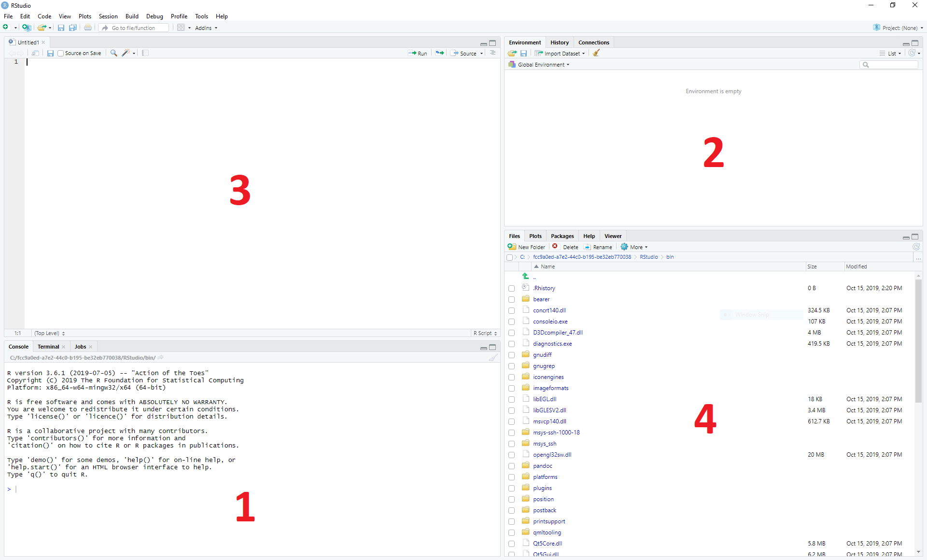Open the Addins dropdown
Screen dimensions: 927x560
click(x=206, y=28)
